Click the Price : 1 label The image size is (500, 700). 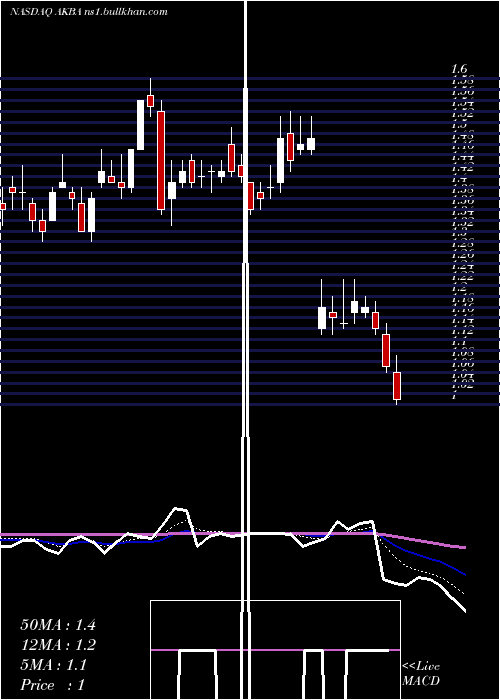[x=53, y=685]
